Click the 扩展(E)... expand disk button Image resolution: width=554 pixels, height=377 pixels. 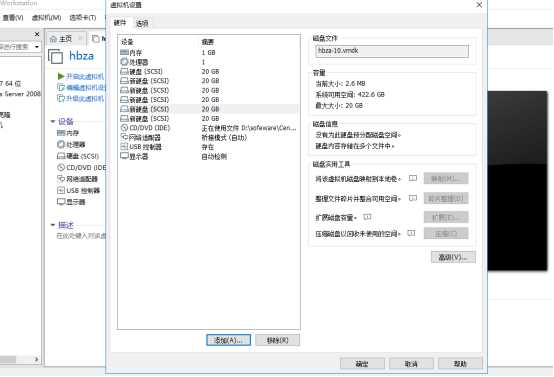[x=446, y=217]
